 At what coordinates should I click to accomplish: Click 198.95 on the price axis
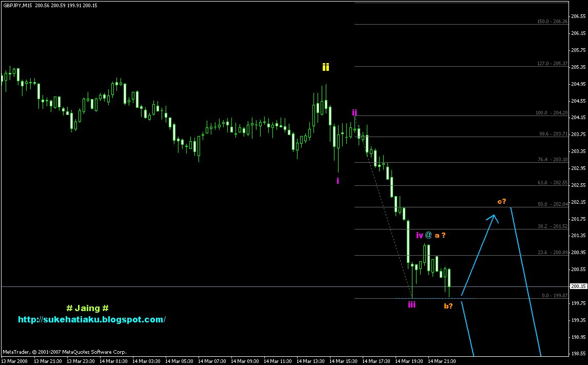click(578, 337)
